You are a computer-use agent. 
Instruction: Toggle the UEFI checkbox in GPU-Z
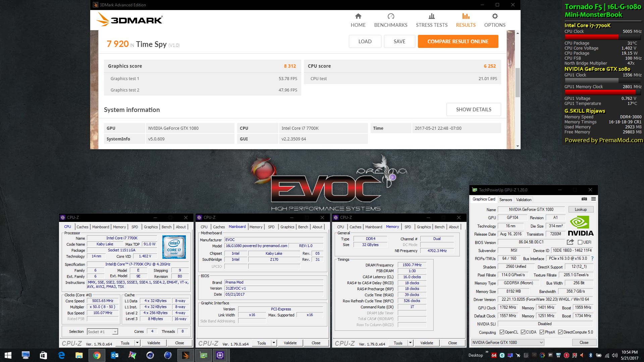pos(580,242)
